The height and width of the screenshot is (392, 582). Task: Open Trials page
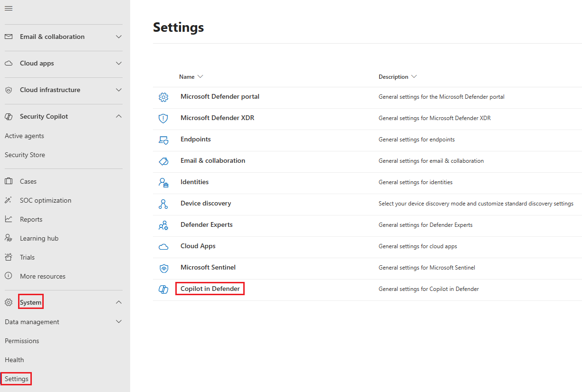pyautogui.click(x=27, y=257)
